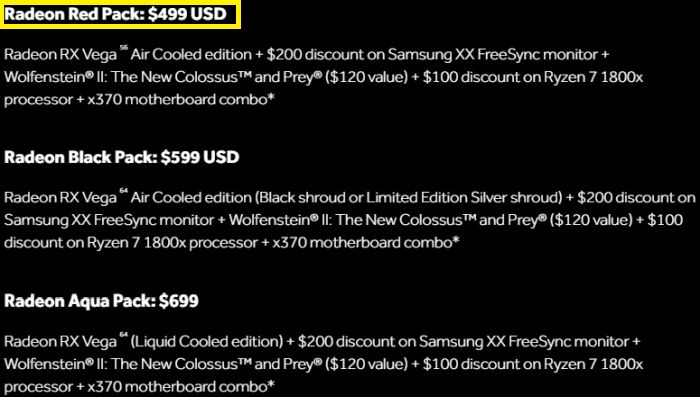Click "Limited Edition Silver shroud" text
Viewport: 700px width, 397px height.
tap(464, 198)
